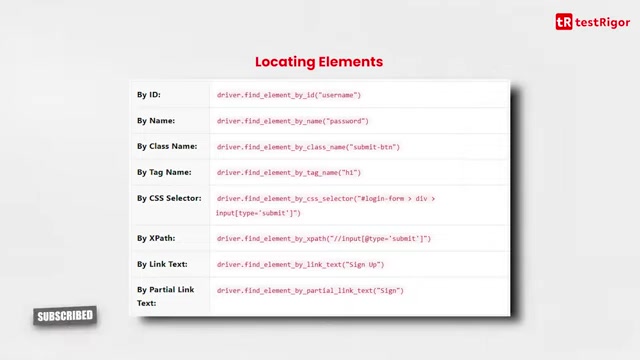Select the find_element_by_tag_name("h1") code

[x=289, y=173]
